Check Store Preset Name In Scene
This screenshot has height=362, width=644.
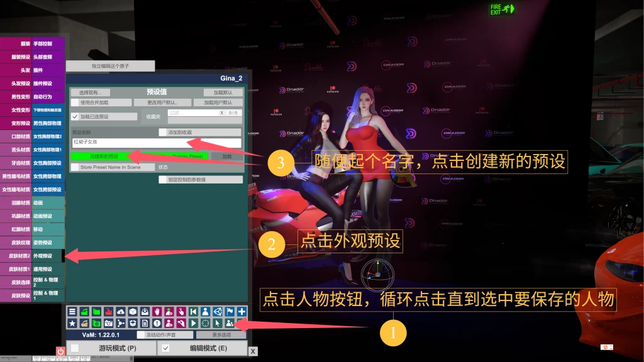[x=74, y=167]
